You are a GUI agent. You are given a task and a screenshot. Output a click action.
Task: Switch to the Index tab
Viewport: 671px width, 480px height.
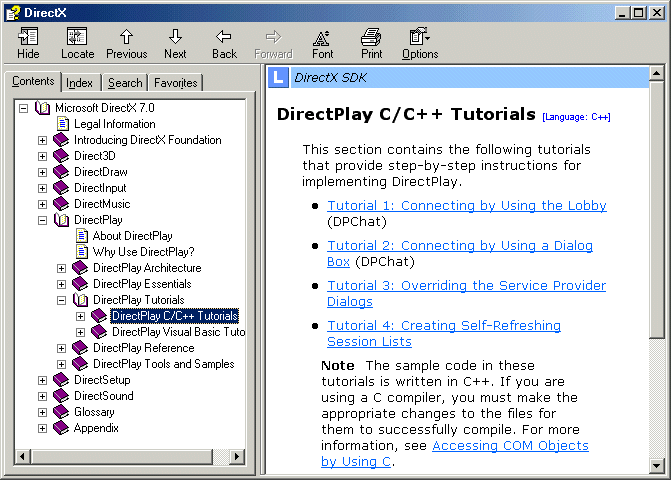(80, 83)
